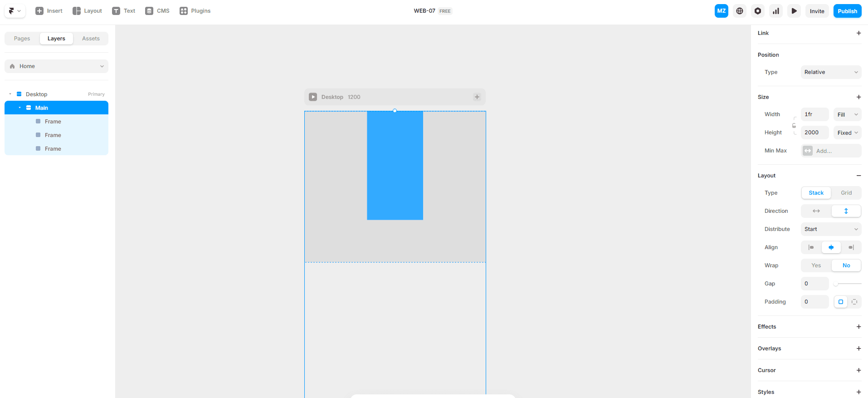The image size is (868, 398).
Task: Play the Desktop breakpoint preview icon
Action: coord(313,97)
